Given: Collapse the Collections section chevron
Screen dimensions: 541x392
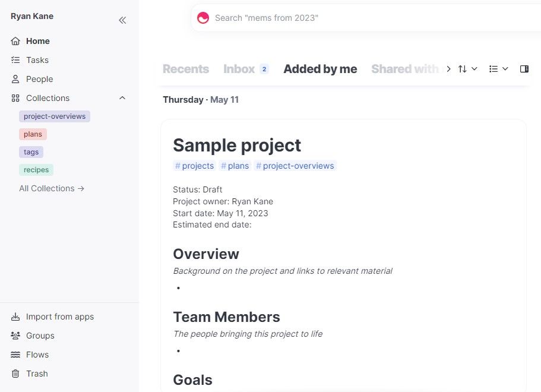Looking at the screenshot, I should [122, 98].
